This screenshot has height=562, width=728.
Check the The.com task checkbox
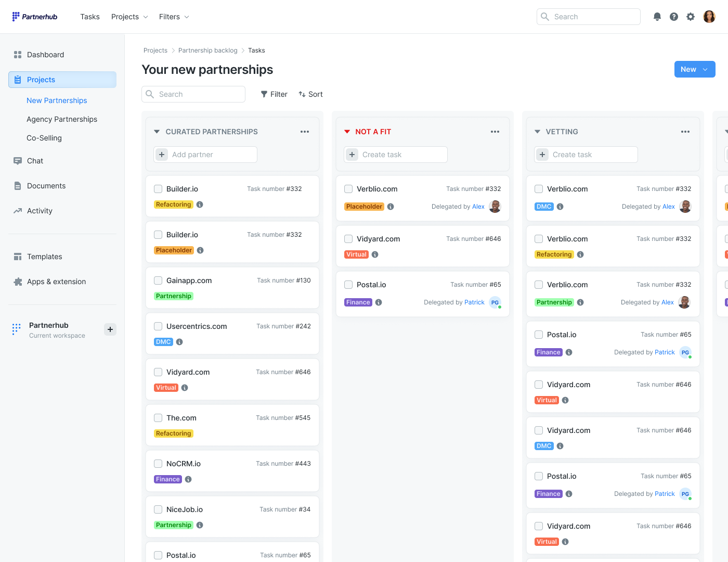158,418
